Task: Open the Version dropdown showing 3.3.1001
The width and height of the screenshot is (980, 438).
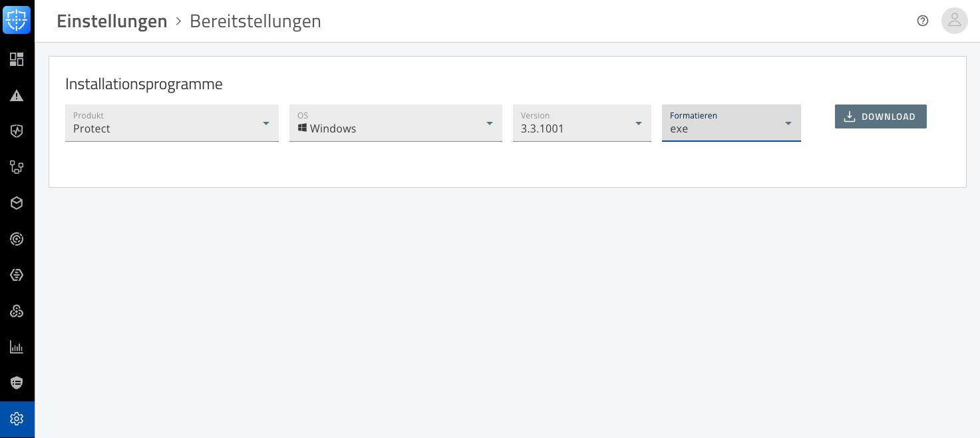Action: (581, 123)
